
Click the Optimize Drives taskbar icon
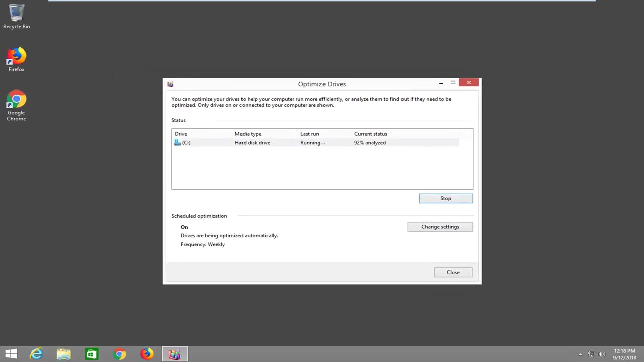pos(174,354)
